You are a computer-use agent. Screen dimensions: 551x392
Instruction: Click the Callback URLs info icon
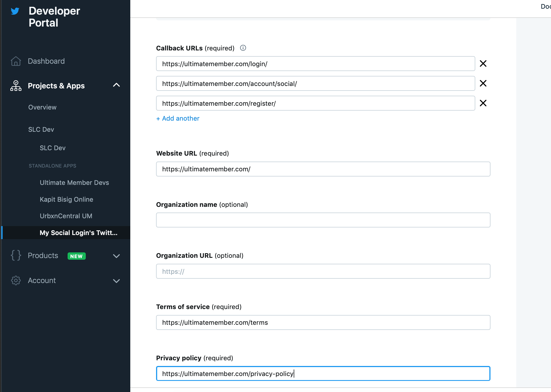(243, 48)
